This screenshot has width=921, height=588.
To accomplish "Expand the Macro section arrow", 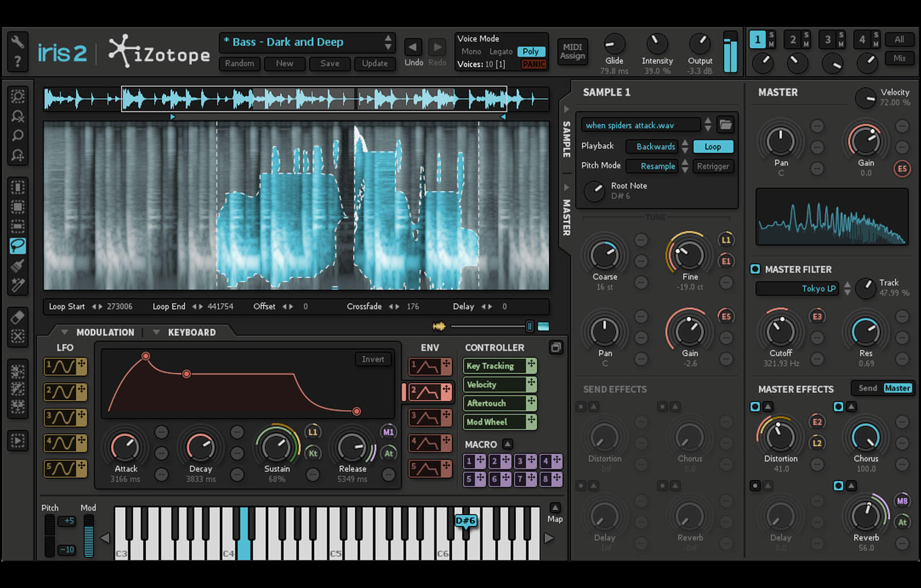I will click(507, 444).
